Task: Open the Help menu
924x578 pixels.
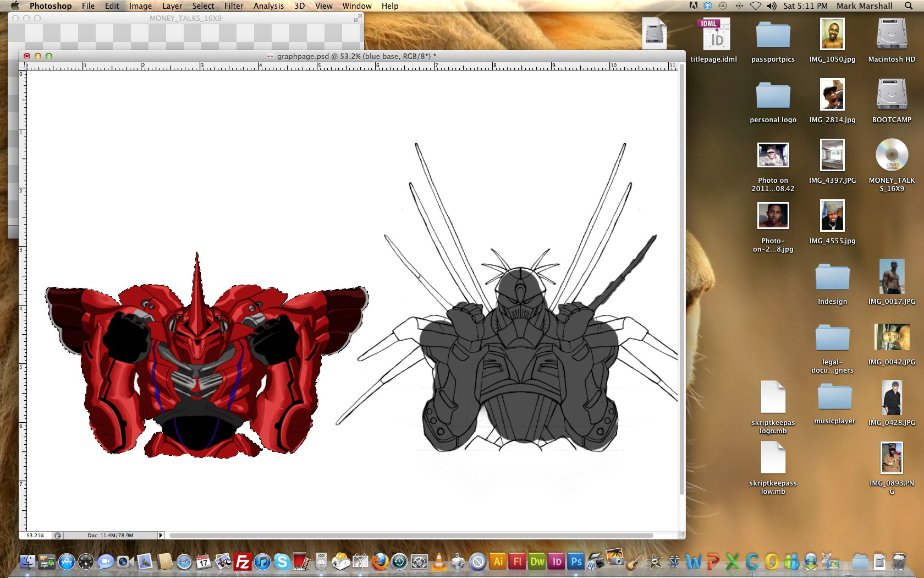Action: click(x=390, y=6)
